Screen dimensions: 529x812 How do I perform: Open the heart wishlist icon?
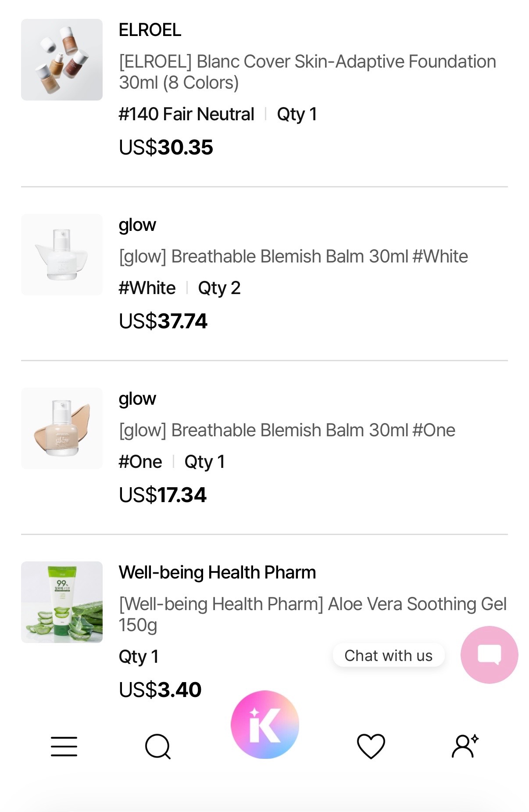pos(371,746)
